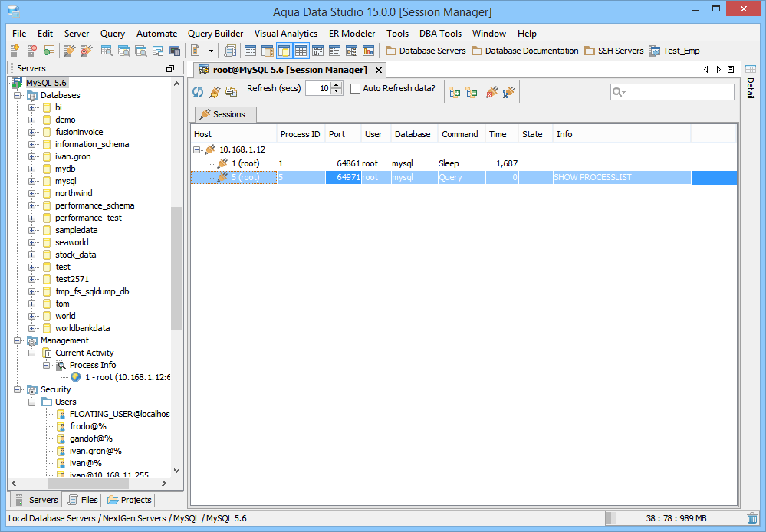Select the frodo@% user

pyautogui.click(x=88, y=426)
